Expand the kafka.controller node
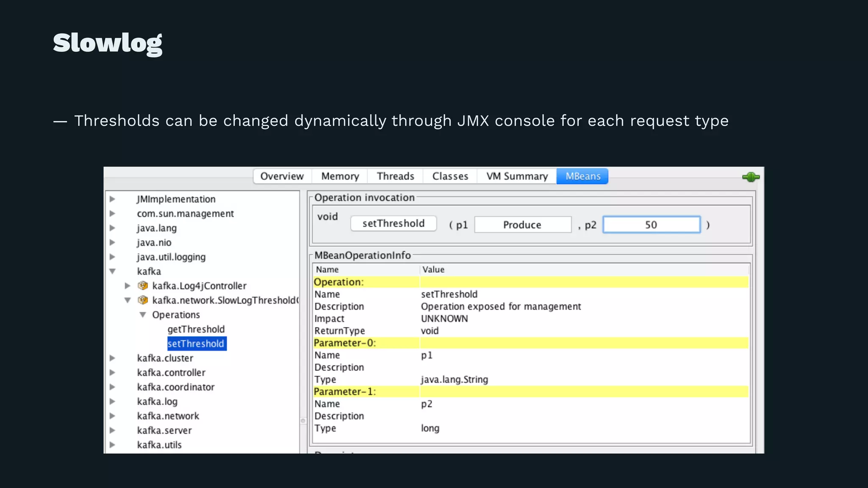868x488 pixels. [112, 372]
